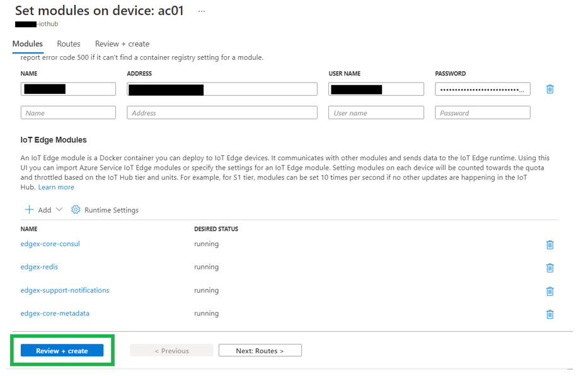Open the edgex-core-consul module link
588x376 pixels.
(x=50, y=244)
